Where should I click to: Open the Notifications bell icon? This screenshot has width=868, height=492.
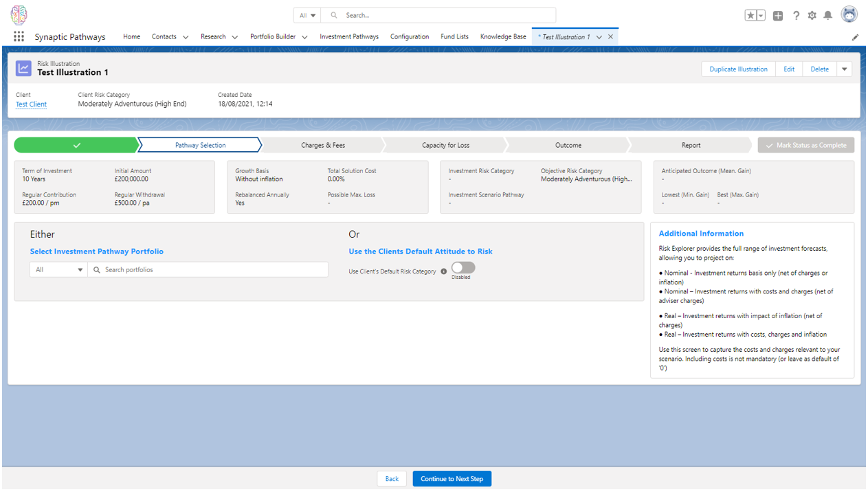[828, 15]
